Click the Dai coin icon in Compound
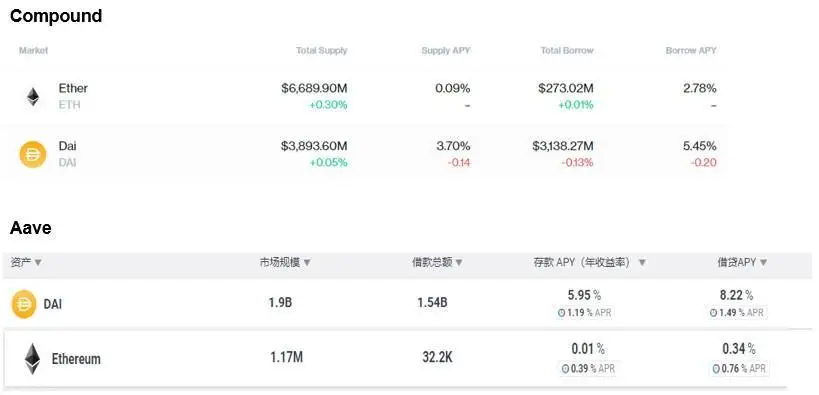 (33, 155)
